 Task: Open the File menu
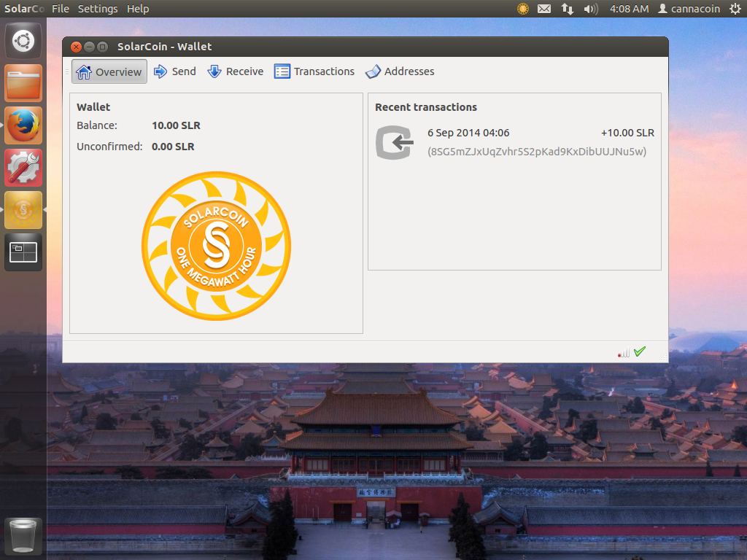(x=61, y=9)
